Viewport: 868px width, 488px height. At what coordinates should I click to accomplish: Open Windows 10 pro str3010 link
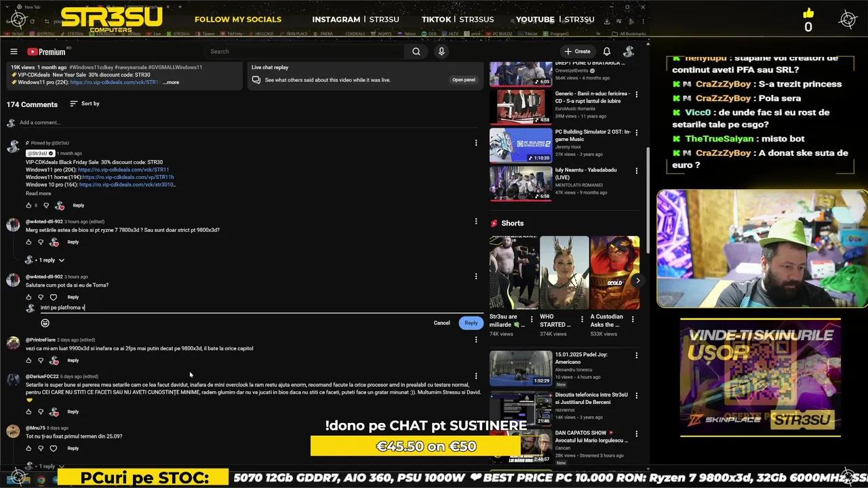[127, 184]
